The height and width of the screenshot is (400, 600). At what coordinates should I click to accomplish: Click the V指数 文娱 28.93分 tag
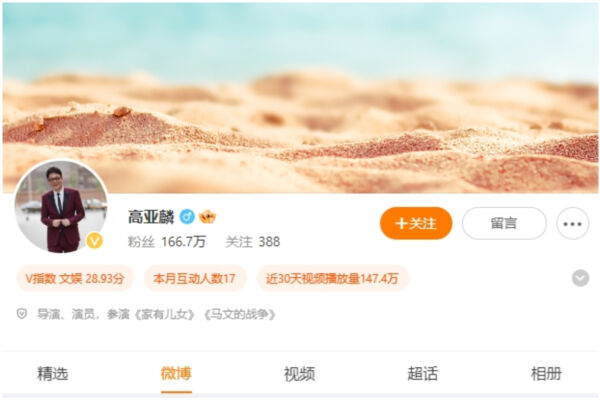(x=75, y=278)
